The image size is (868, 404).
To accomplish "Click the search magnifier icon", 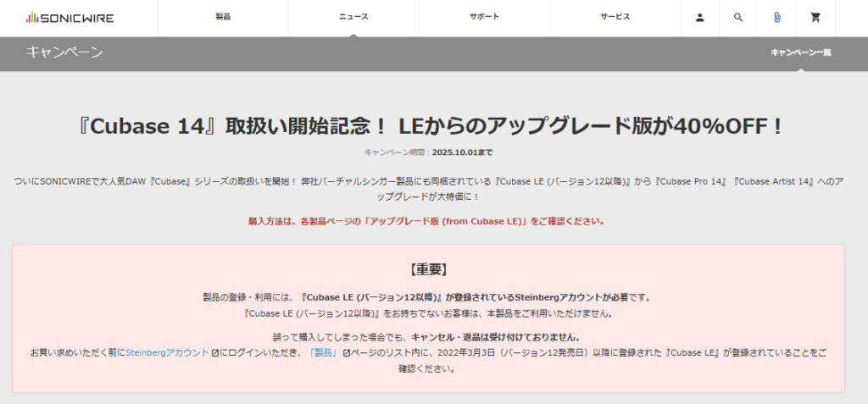I will tap(737, 18).
